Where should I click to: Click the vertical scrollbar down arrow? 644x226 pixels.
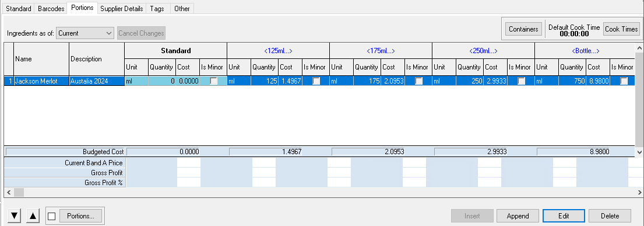click(639, 152)
